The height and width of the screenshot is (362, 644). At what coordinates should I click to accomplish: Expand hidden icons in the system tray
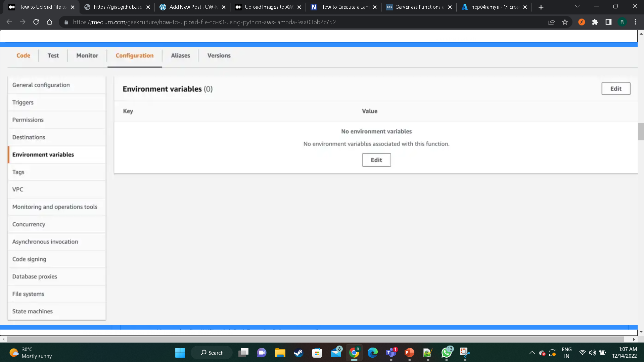(532, 353)
